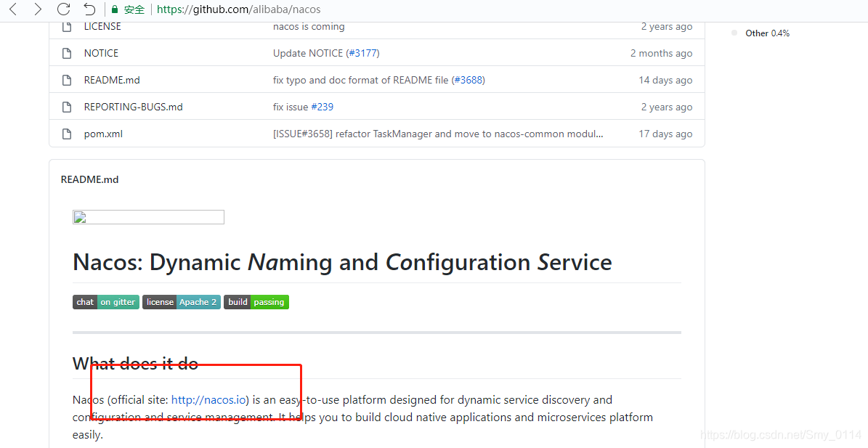Go back with the browser back arrow
Screen dimensions: 868x448
click(x=13, y=9)
